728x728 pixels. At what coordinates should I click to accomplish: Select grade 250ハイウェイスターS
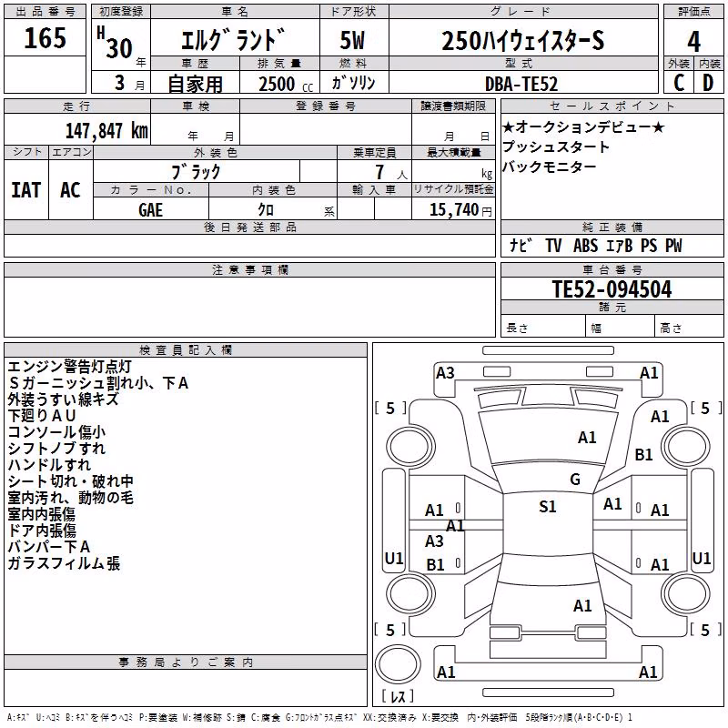point(522,41)
